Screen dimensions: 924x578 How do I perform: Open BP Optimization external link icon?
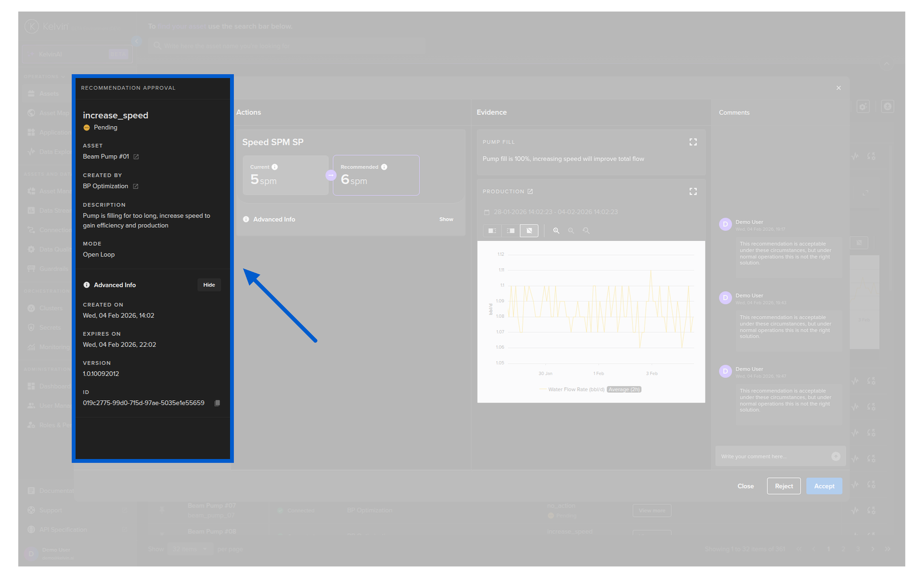click(x=136, y=186)
